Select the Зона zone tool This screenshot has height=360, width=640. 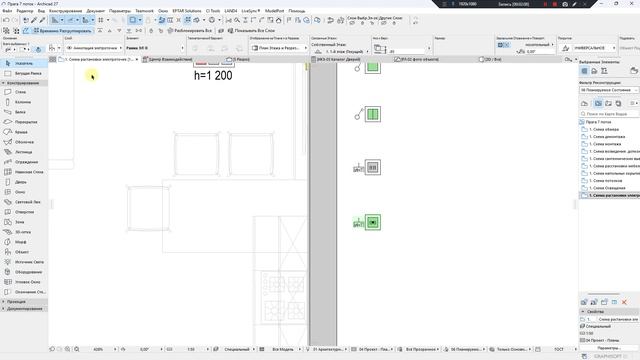24,222
